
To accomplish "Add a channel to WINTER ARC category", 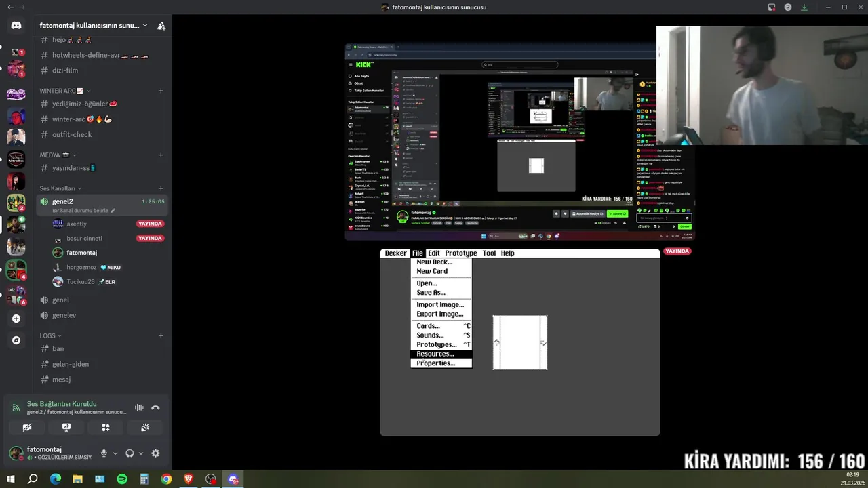I will click(161, 91).
